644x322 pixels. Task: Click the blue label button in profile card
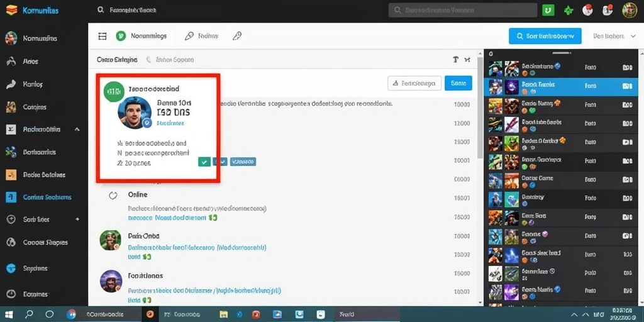click(x=243, y=162)
